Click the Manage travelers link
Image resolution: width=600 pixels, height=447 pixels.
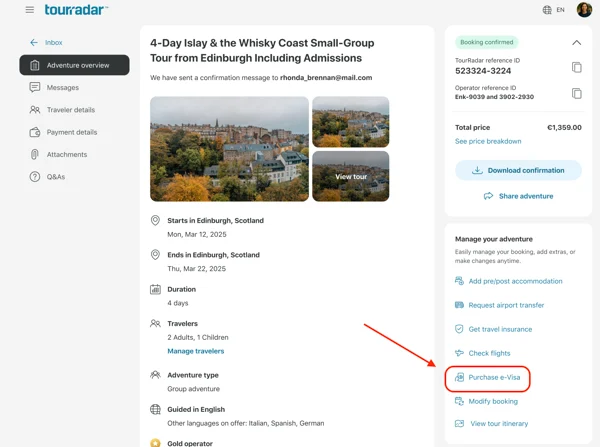196,351
